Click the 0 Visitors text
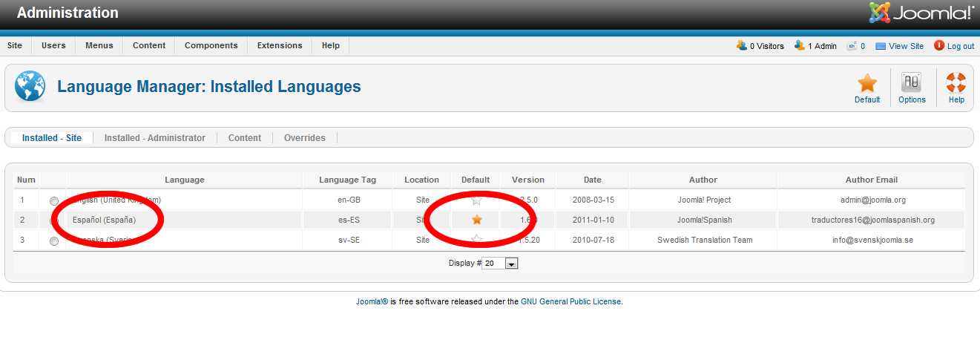The height and width of the screenshot is (337, 980). click(767, 46)
